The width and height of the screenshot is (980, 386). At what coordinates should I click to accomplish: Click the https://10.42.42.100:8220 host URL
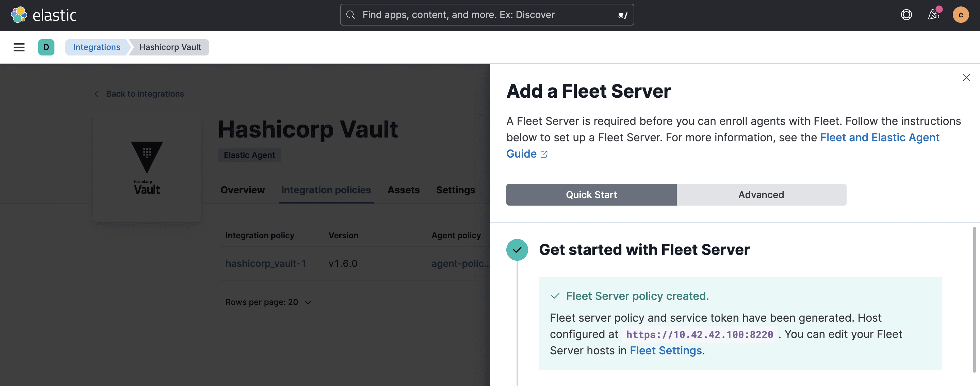click(700, 335)
